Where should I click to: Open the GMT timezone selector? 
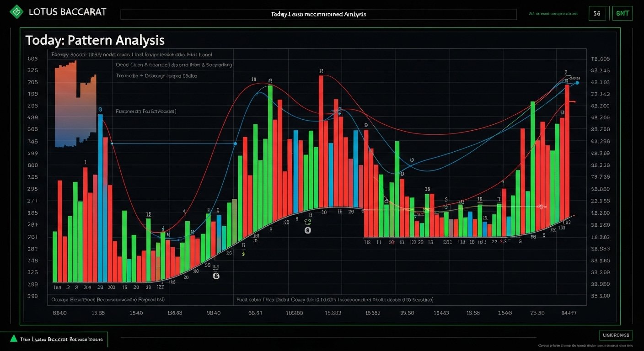[622, 13]
